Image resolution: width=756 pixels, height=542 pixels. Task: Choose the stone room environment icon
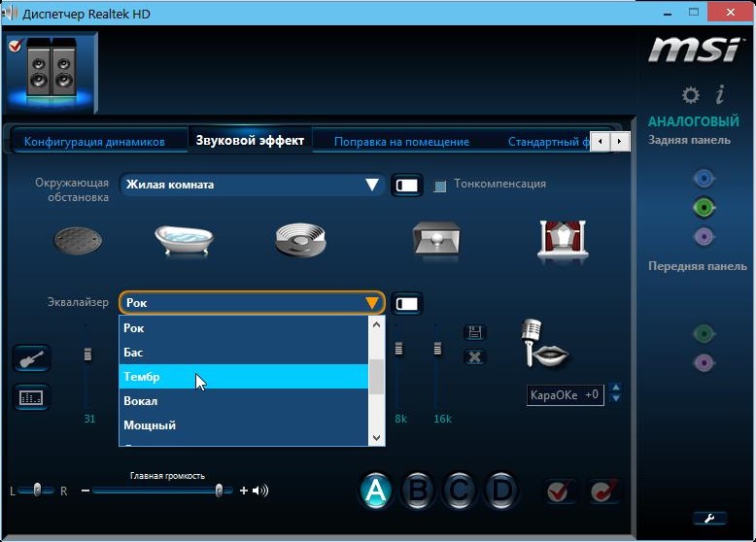click(436, 239)
